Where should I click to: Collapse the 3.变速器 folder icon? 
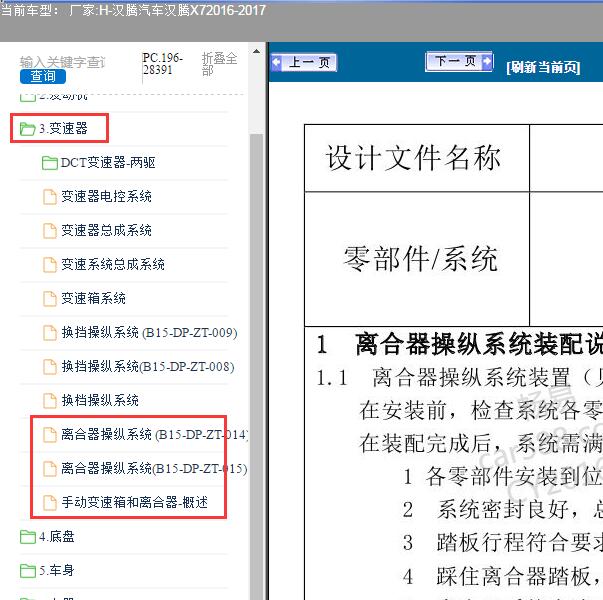[x=27, y=129]
